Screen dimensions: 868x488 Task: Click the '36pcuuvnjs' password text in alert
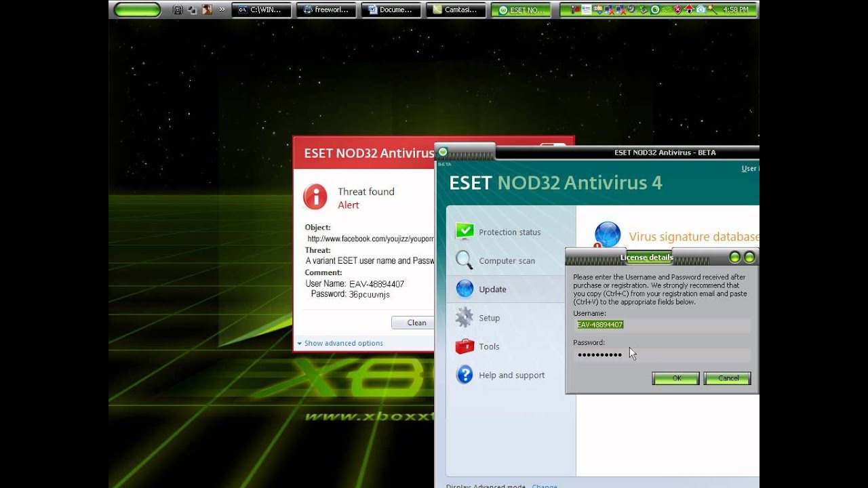370,295
